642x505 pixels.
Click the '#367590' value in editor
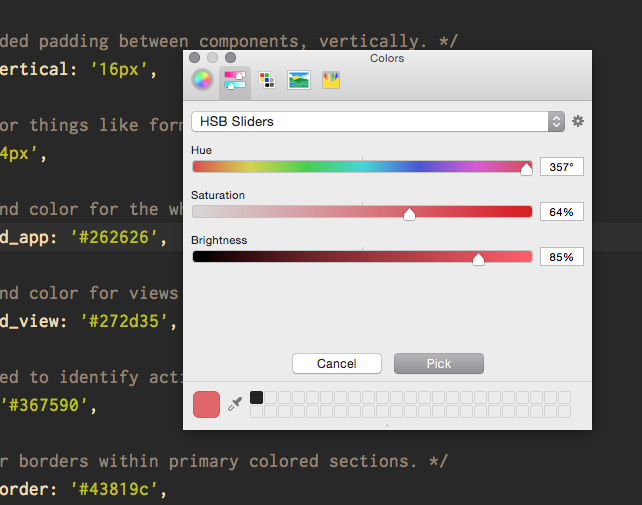pos(44,405)
